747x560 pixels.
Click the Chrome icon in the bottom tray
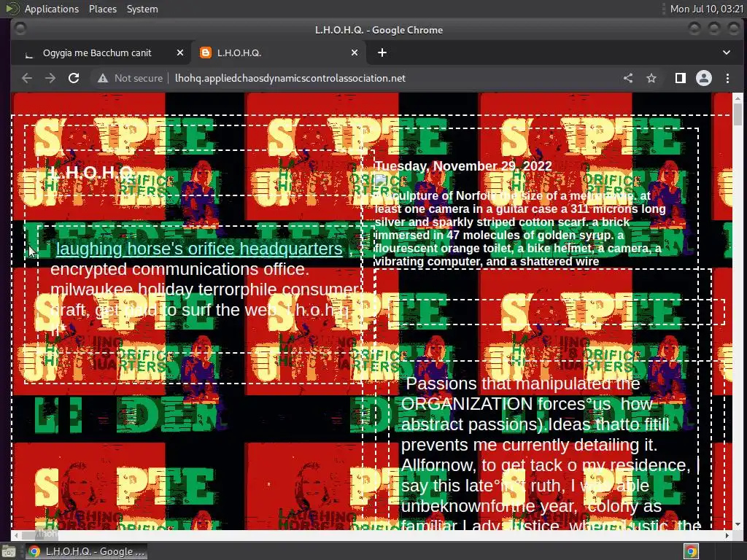click(x=692, y=551)
